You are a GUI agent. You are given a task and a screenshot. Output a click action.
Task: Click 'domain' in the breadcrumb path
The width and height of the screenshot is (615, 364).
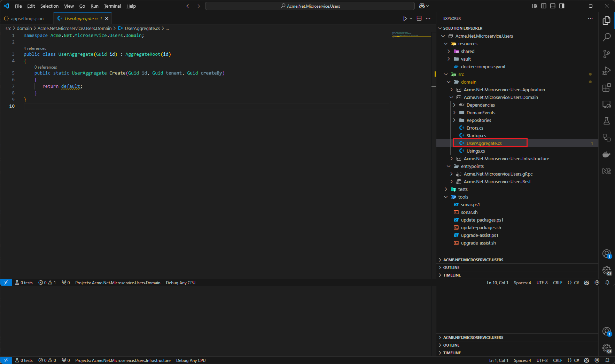24,28
